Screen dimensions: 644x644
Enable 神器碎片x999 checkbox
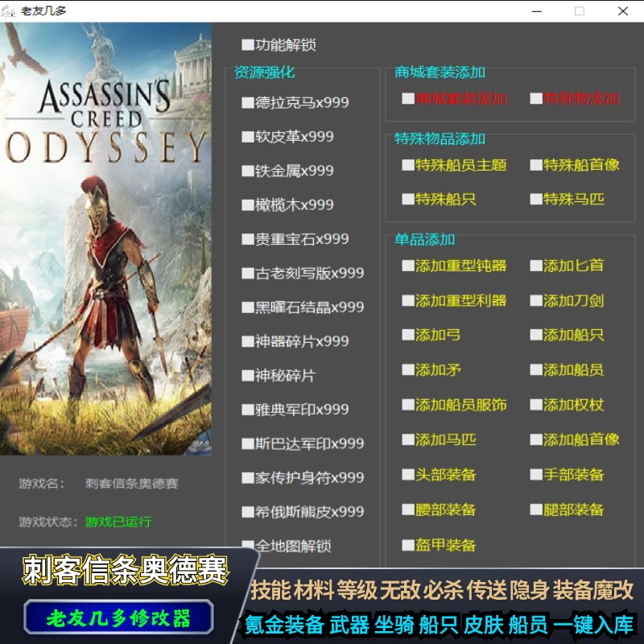248,341
